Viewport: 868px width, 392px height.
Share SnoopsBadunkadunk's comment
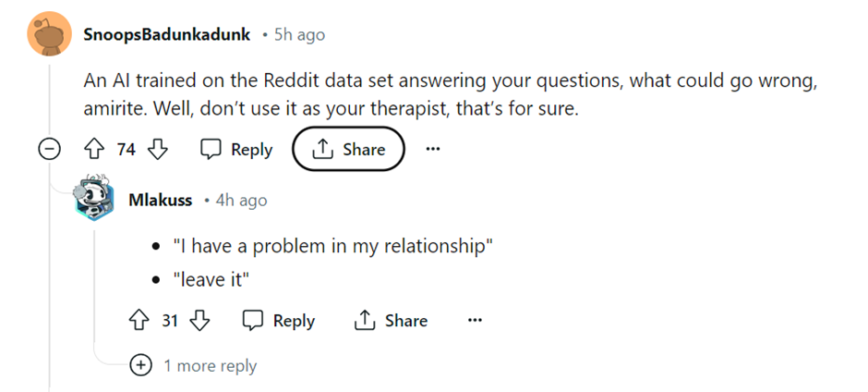(348, 150)
